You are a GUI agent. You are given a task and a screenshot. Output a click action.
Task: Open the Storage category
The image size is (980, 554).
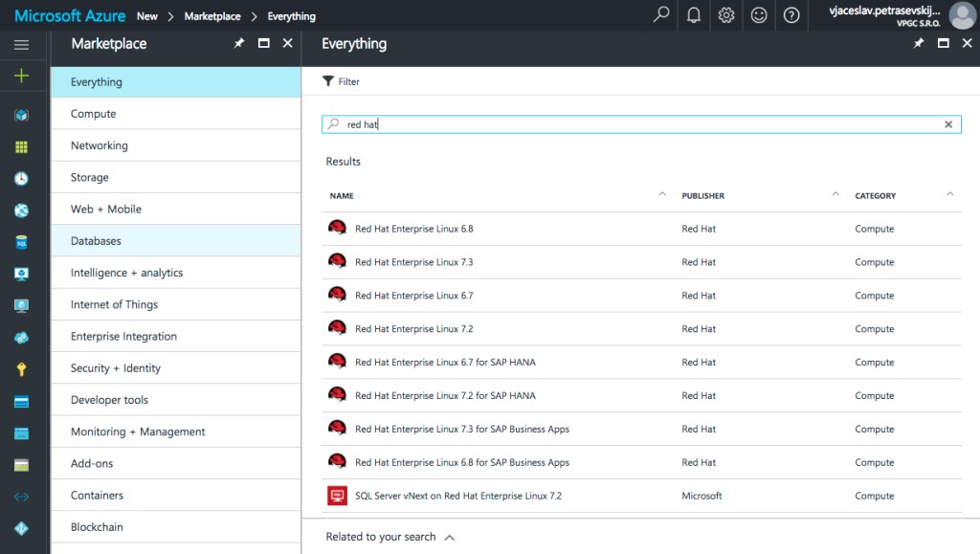click(176, 177)
